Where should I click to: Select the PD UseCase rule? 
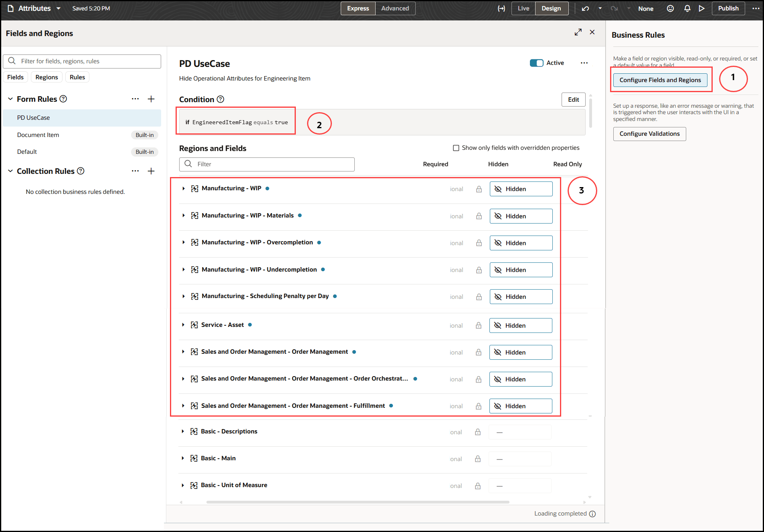coord(82,118)
